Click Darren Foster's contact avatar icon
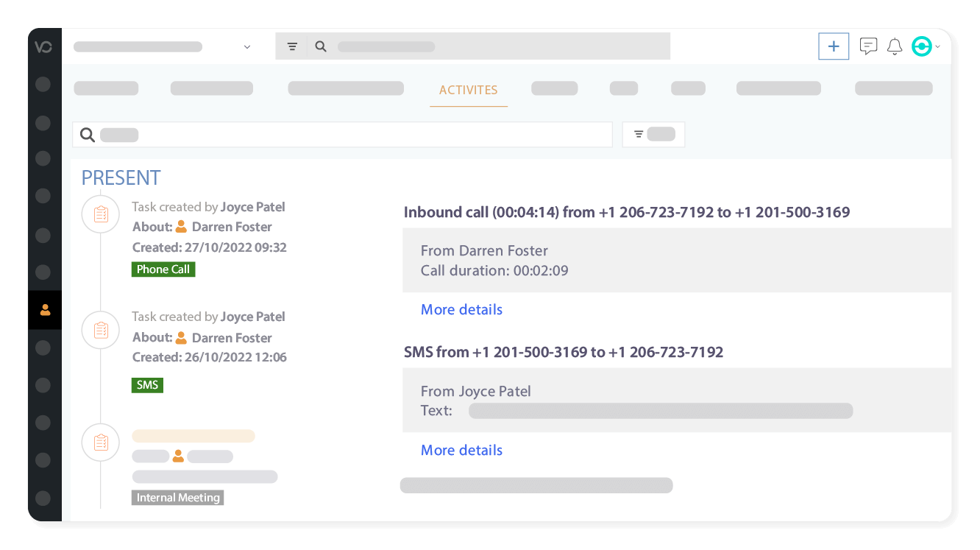 181,226
